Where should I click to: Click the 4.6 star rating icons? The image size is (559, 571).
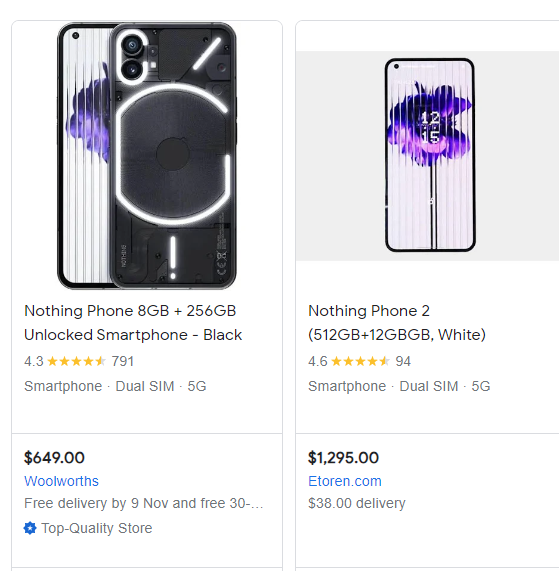(x=361, y=361)
